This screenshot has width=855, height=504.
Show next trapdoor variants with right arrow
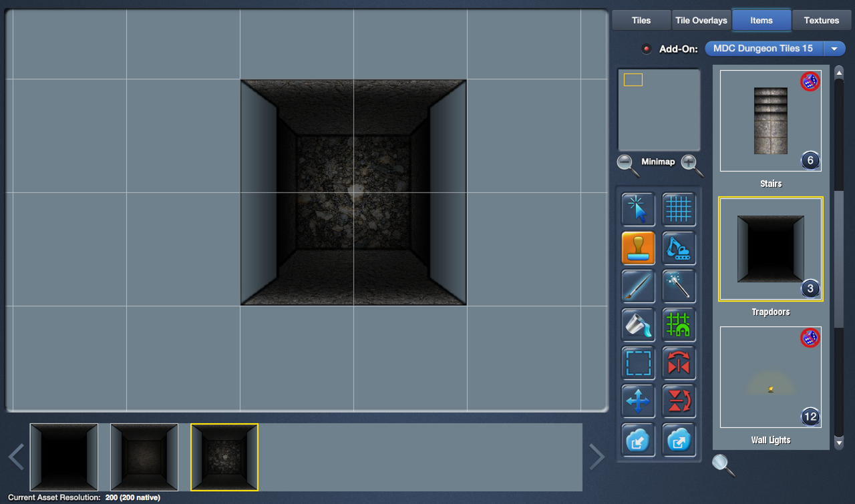tap(596, 457)
